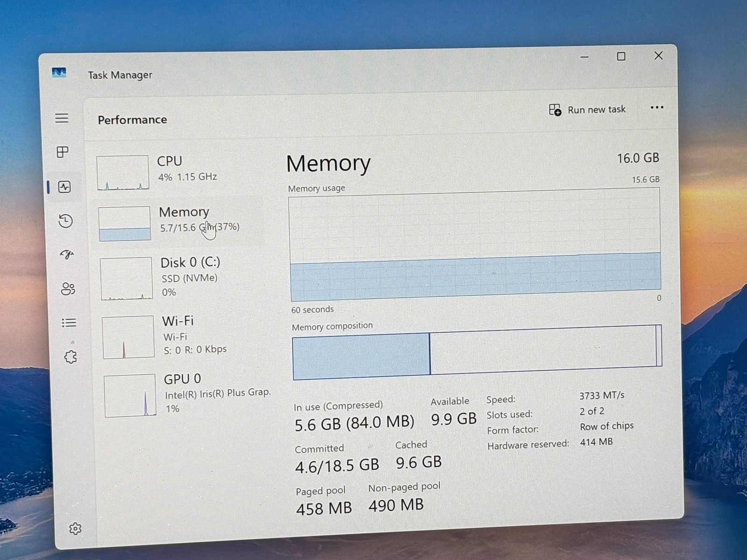Screen dimensions: 747x560
Task: Open the Startup apps page icon
Action: pyautogui.click(x=67, y=254)
